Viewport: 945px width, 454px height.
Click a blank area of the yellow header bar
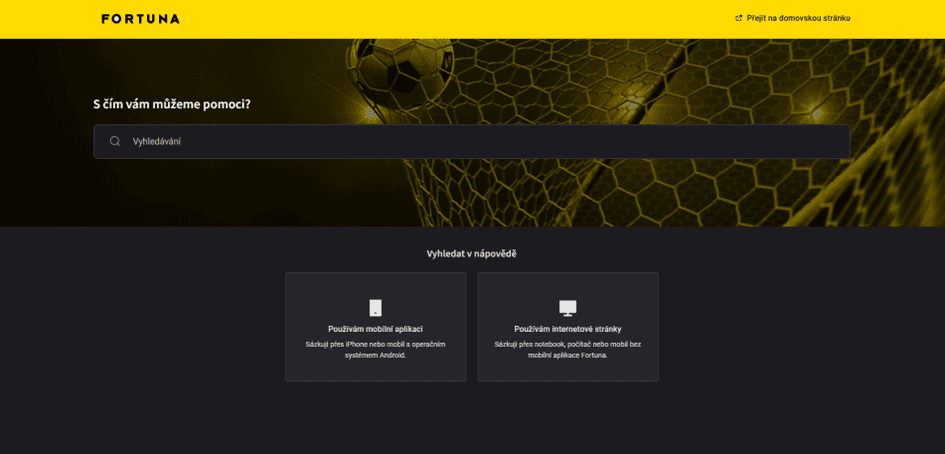pos(452,19)
